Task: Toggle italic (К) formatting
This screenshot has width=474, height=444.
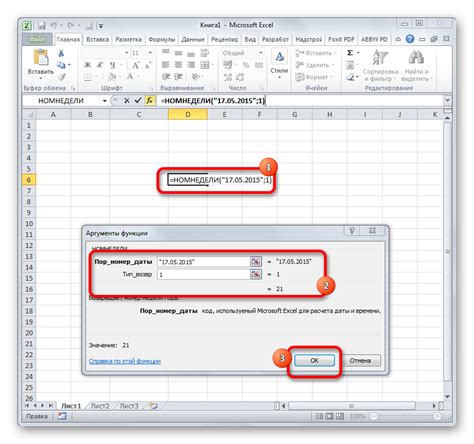Action: coord(100,65)
